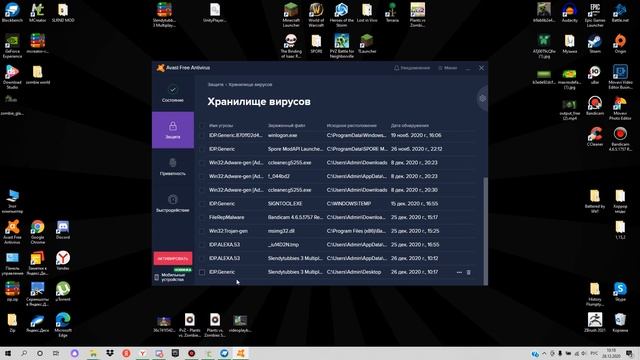Select the Защита lock section in sidebar
Image resolution: width=640 pixels, height=360 pixels.
pyautogui.click(x=173, y=130)
